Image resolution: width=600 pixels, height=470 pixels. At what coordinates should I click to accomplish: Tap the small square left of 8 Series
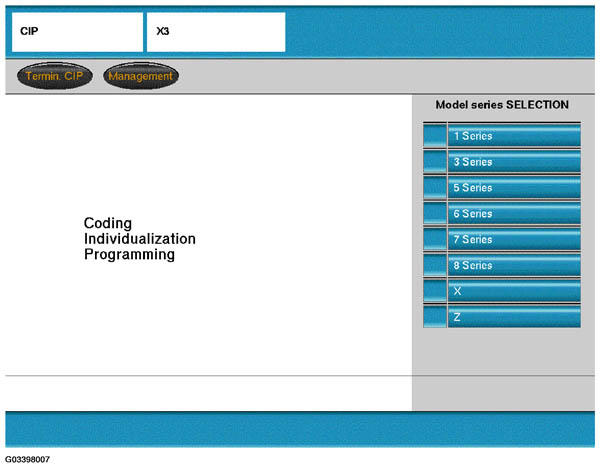coord(434,266)
